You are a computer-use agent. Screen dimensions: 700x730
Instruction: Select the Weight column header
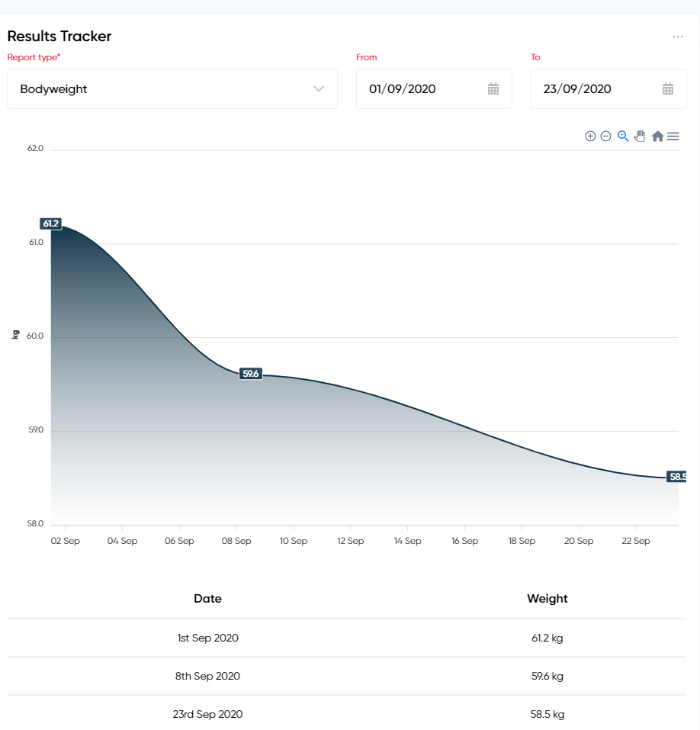547,599
